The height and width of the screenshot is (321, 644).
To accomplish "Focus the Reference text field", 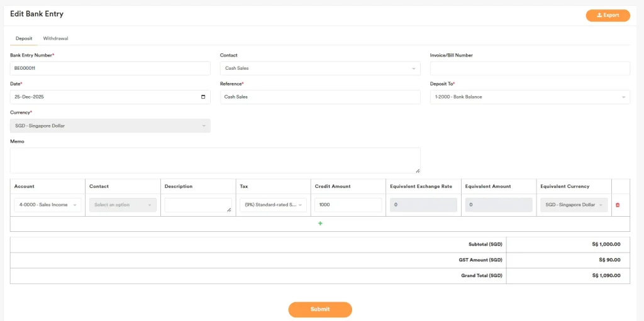I will click(319, 97).
